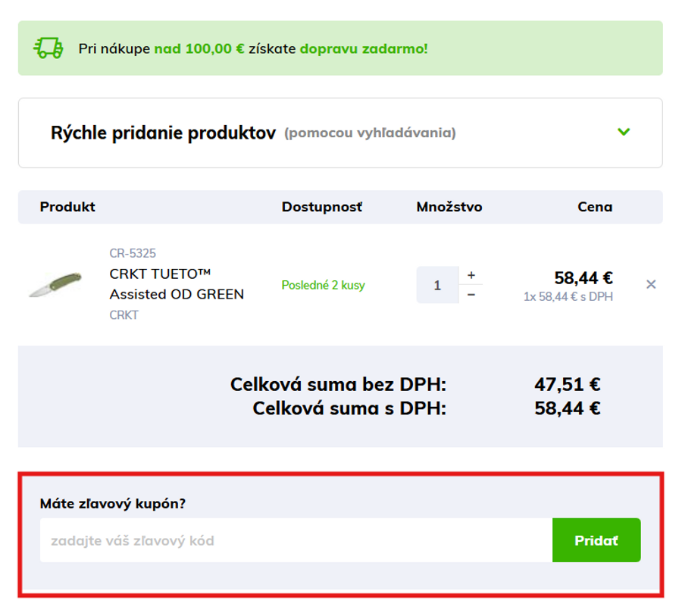
Task: Click the green chevron to expand quick add
Action: click(624, 132)
